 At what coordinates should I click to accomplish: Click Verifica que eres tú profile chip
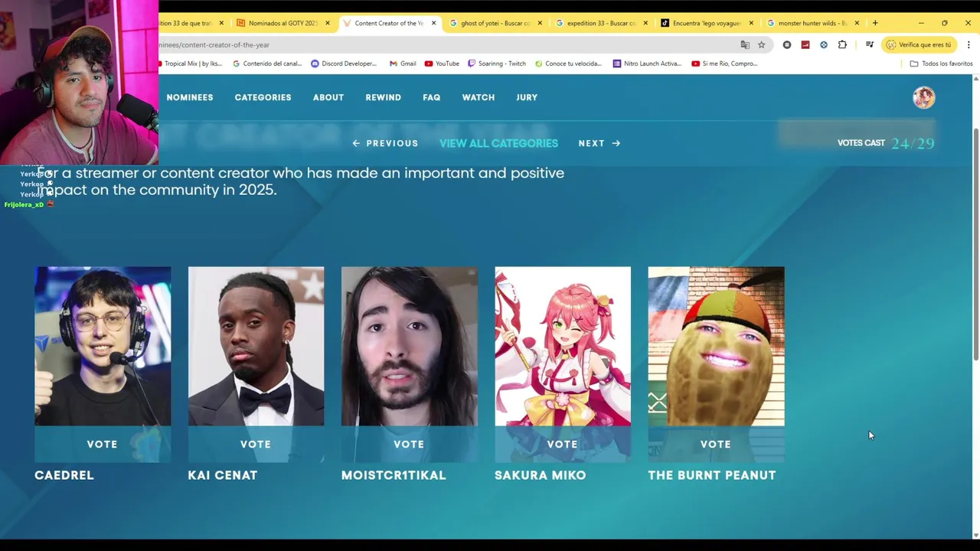919,45
